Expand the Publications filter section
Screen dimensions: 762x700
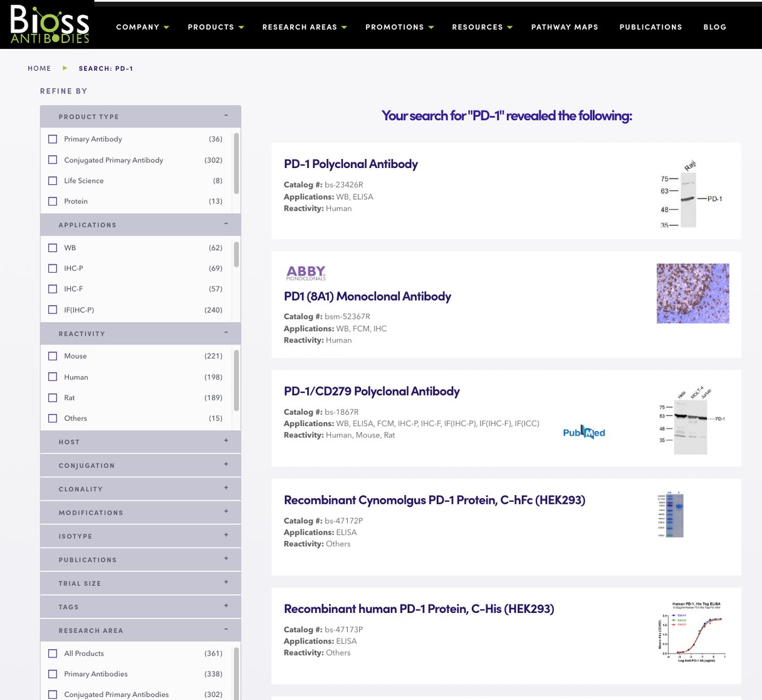140,560
